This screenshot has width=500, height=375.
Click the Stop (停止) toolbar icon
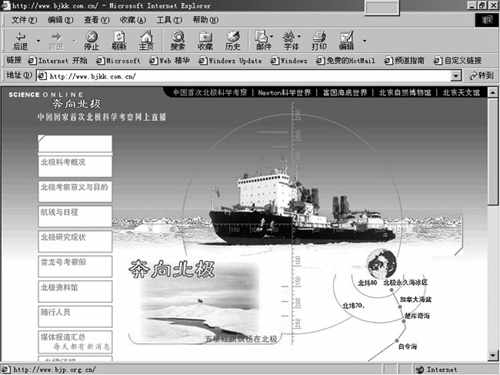(92, 41)
